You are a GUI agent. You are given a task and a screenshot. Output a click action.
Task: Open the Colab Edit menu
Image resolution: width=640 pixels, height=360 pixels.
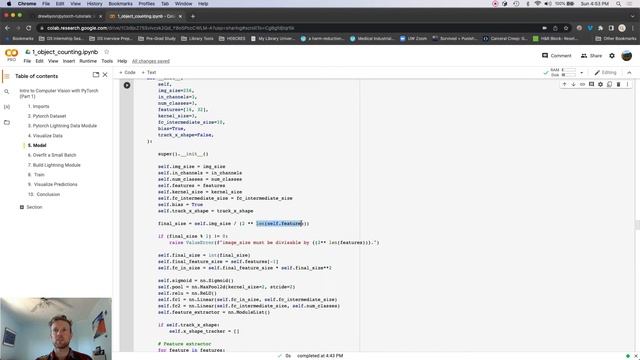click(x=39, y=61)
